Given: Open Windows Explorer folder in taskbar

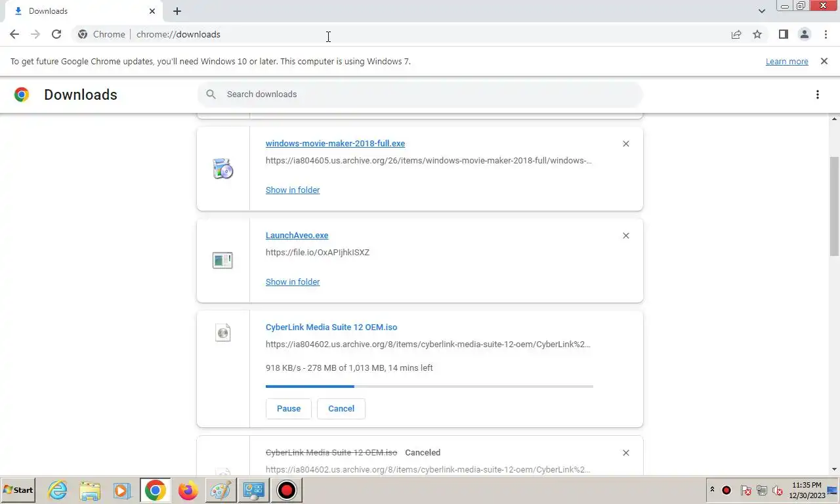Looking at the screenshot, I should pos(90,490).
